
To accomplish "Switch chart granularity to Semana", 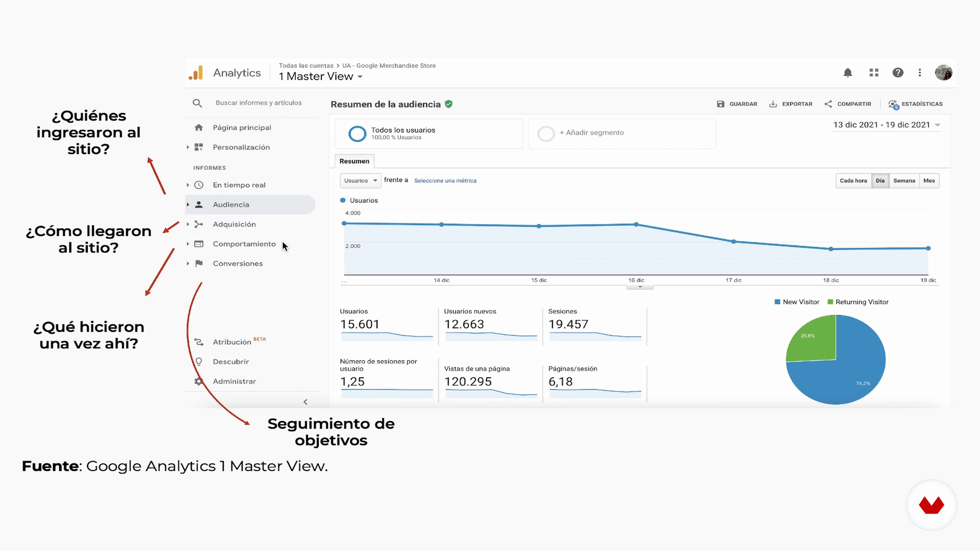I will [x=904, y=181].
